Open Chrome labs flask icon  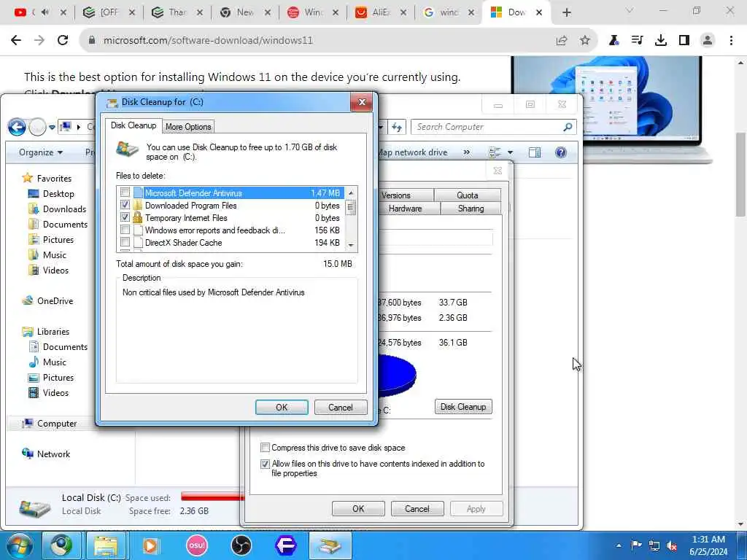coord(614,41)
